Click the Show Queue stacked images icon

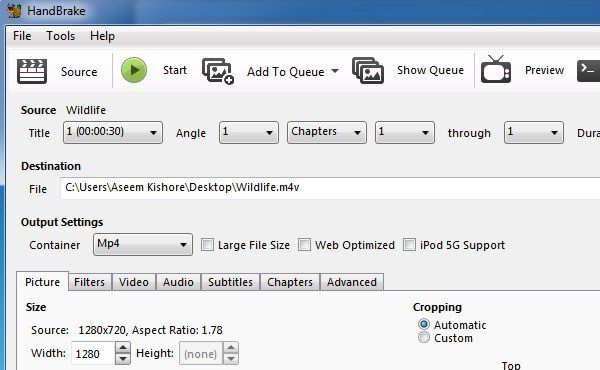368,71
